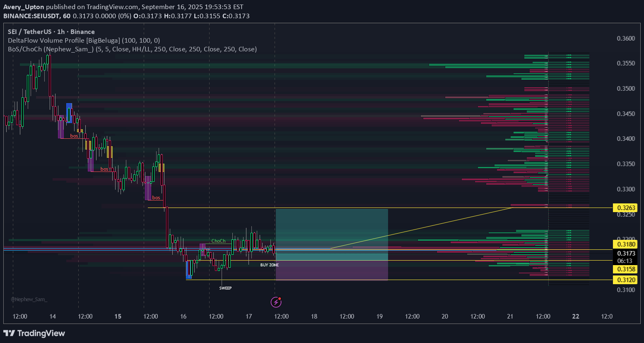This screenshot has height=343, width=644.
Task: Click the bos label near 0.3285
Action: point(156,198)
